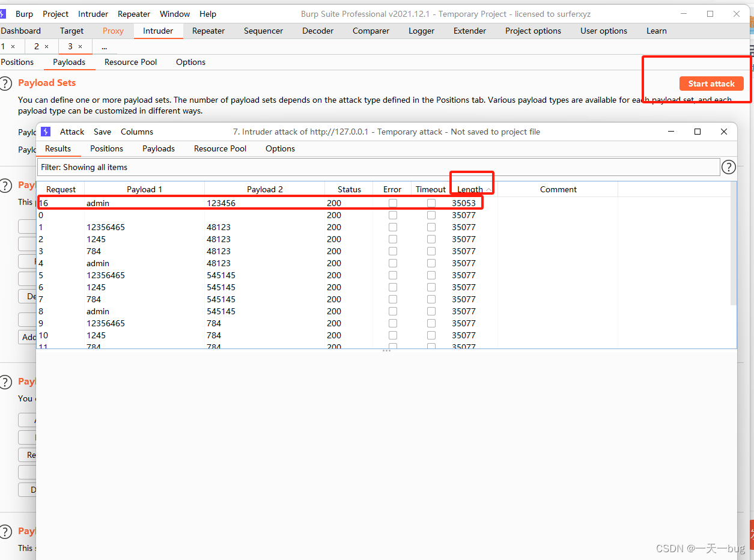Sort results by Comment column header
This screenshot has width=754, height=560.
tap(558, 189)
